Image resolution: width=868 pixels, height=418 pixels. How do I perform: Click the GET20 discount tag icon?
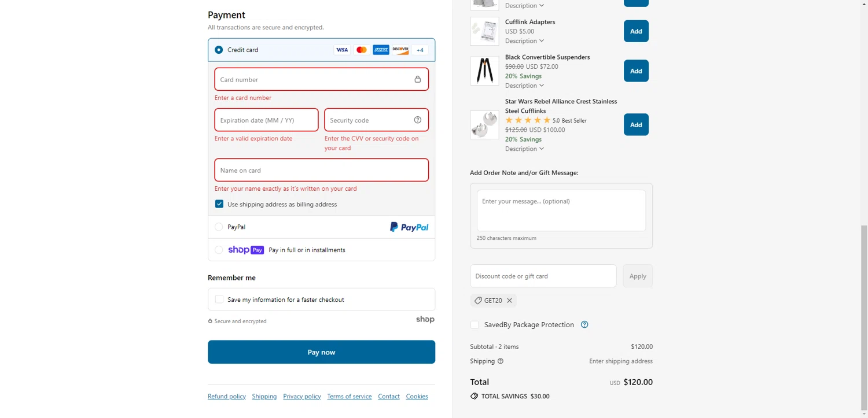pos(478,301)
